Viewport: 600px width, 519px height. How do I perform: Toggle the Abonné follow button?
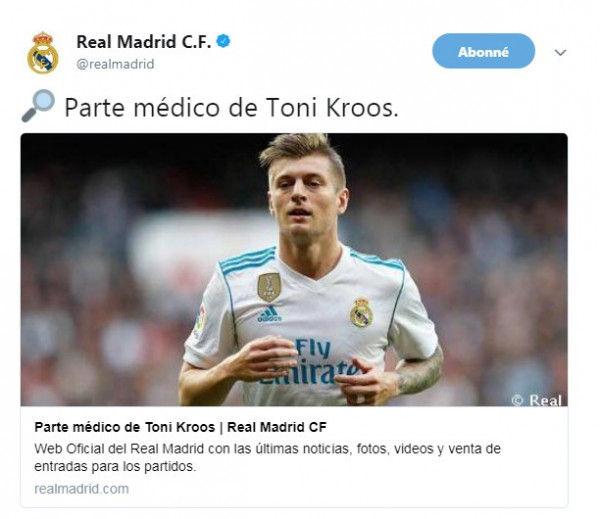(x=483, y=51)
